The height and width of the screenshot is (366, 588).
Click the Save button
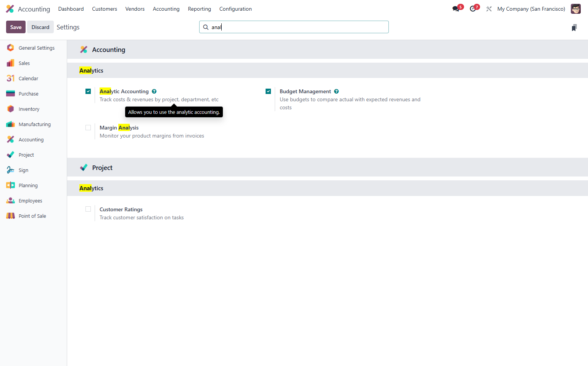[16, 27]
